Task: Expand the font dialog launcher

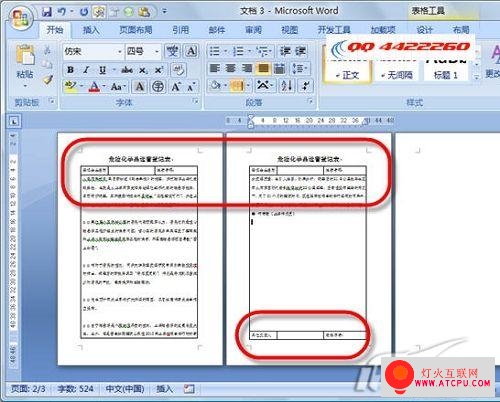Action: coord(196,101)
